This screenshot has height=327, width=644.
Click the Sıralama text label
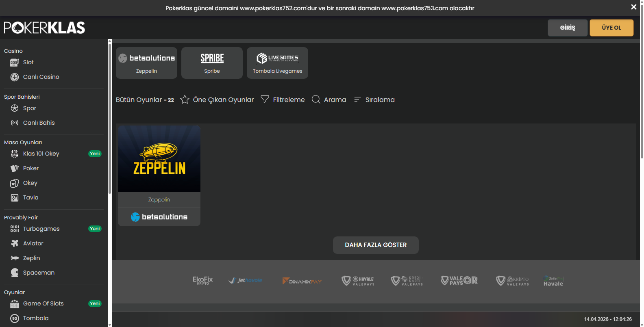380,100
